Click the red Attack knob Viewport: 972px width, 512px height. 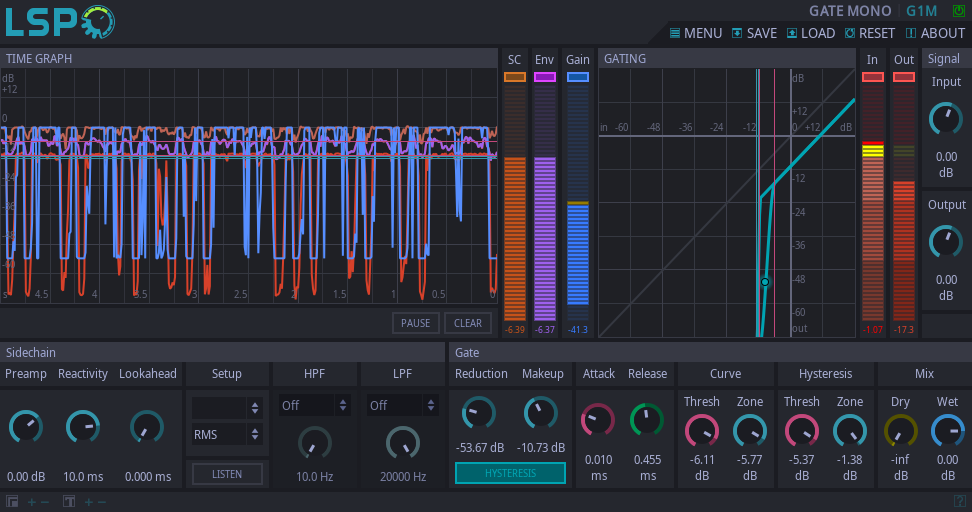598,420
